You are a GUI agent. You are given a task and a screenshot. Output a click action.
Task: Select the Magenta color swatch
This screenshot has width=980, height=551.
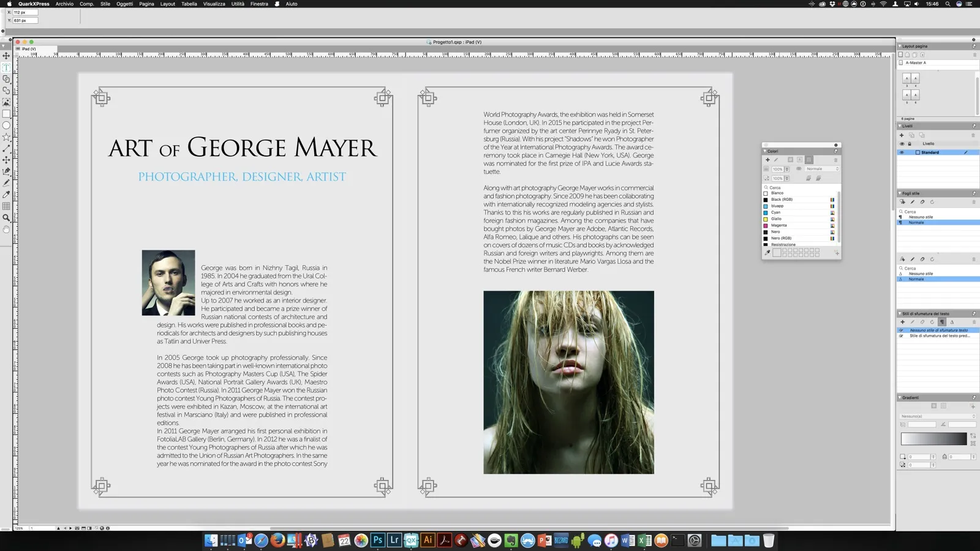pyautogui.click(x=778, y=225)
